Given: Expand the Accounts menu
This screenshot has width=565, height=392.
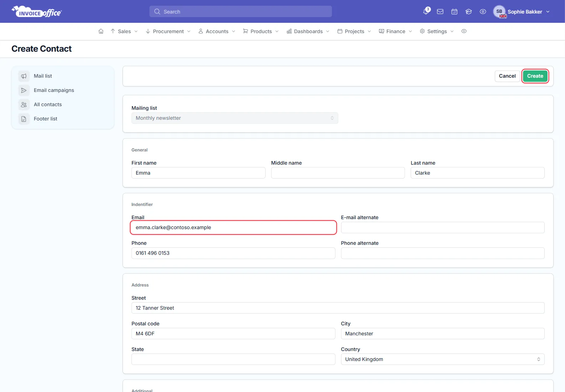Looking at the screenshot, I should point(217,31).
